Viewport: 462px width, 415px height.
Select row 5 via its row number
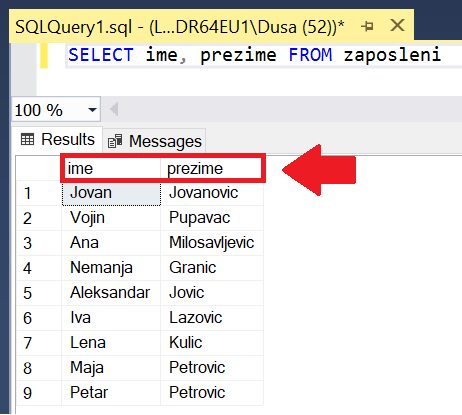point(39,293)
